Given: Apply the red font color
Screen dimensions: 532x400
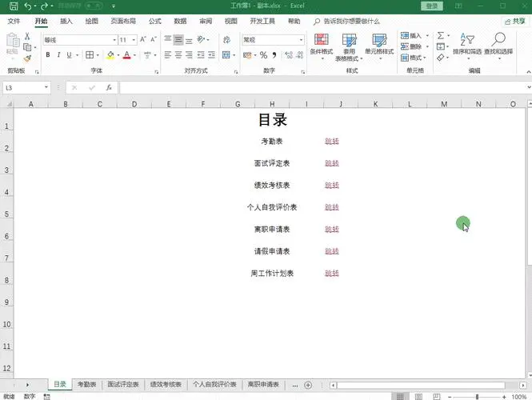Looking at the screenshot, I should click(127, 54).
